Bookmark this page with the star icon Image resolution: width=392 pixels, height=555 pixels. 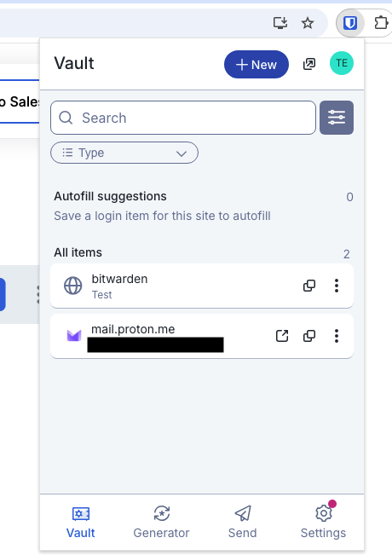[x=308, y=23]
